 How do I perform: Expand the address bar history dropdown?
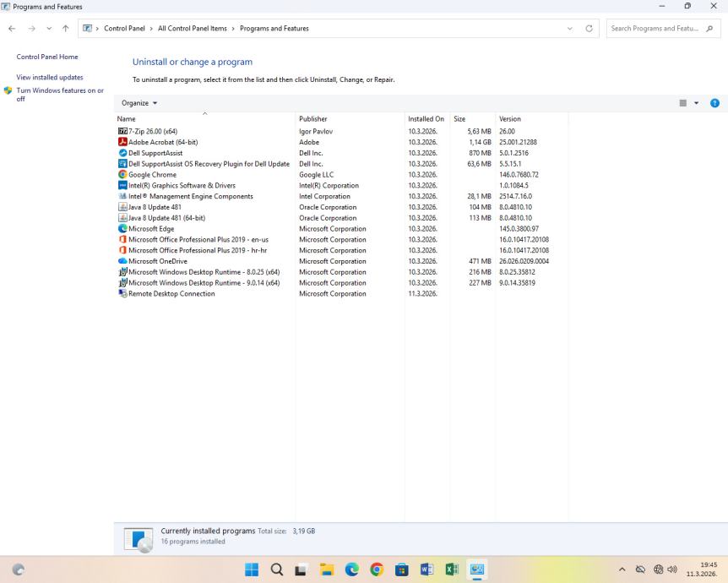(570, 29)
